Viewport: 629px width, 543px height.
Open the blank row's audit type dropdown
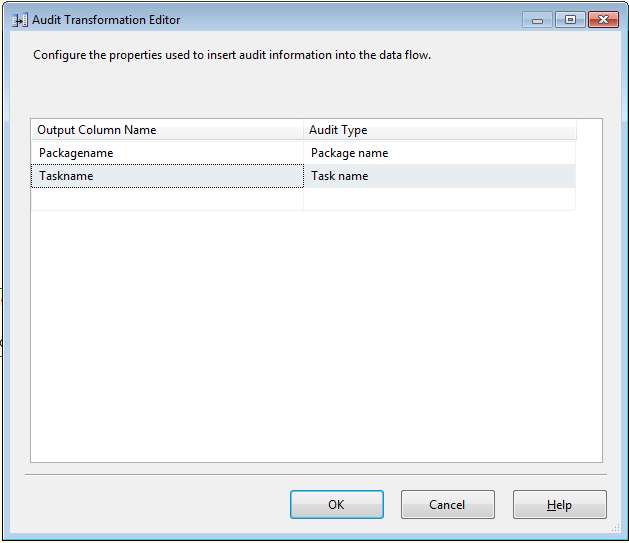[439, 199]
